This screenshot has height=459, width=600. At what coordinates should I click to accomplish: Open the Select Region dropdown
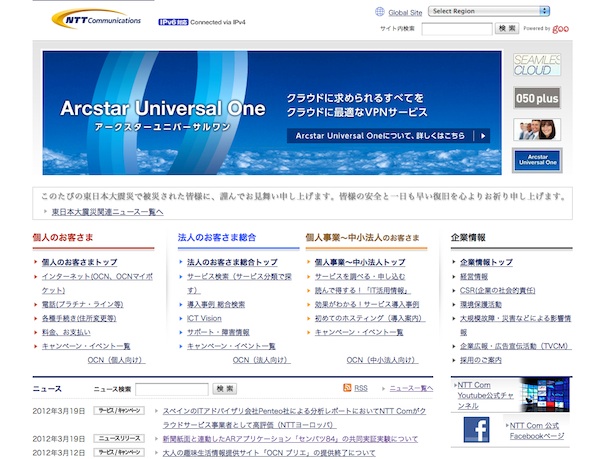click(489, 11)
